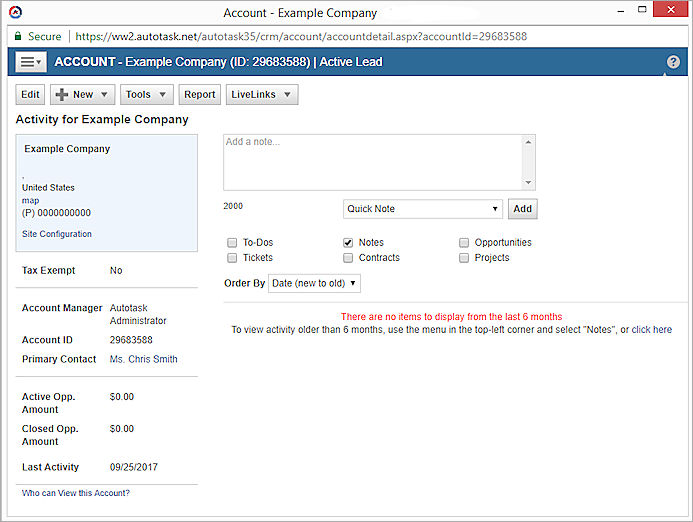Screen dimensions: 693x522
Task: Click the plus icon on New button
Action: point(61,95)
